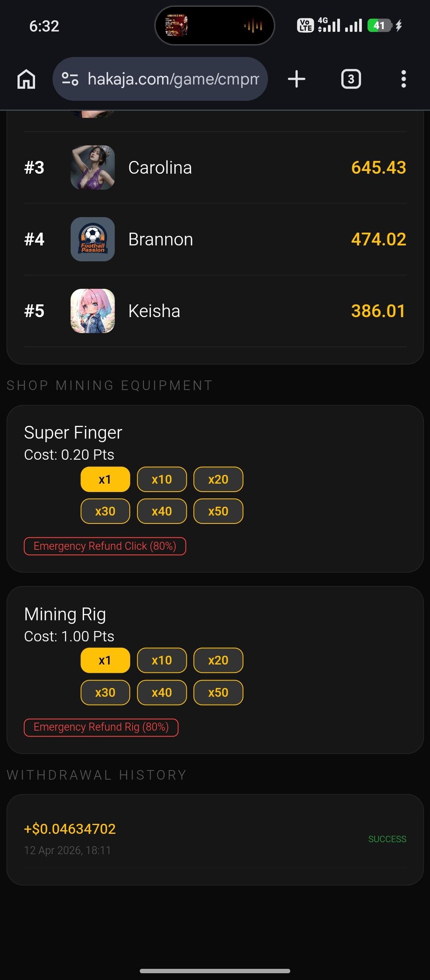This screenshot has height=980, width=430.
Task: Select x30 quantity for Mining Rig
Action: point(105,692)
